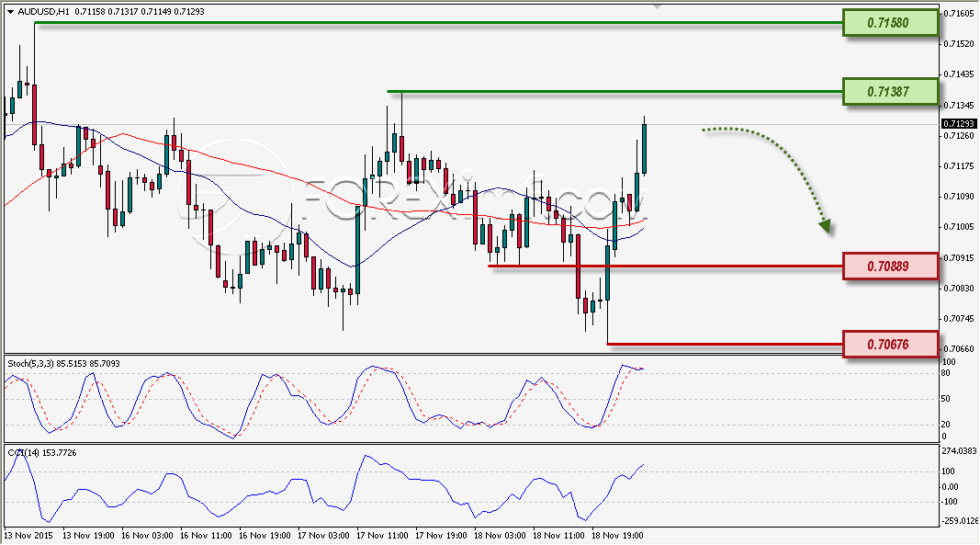Click 0.71175 on the price axis

coord(959,166)
